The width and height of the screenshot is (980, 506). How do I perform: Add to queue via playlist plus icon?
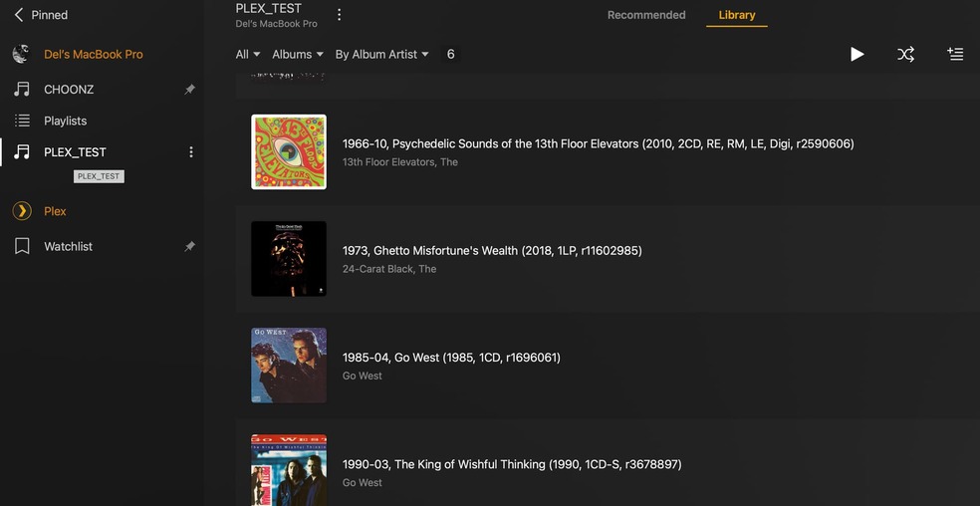[955, 55]
